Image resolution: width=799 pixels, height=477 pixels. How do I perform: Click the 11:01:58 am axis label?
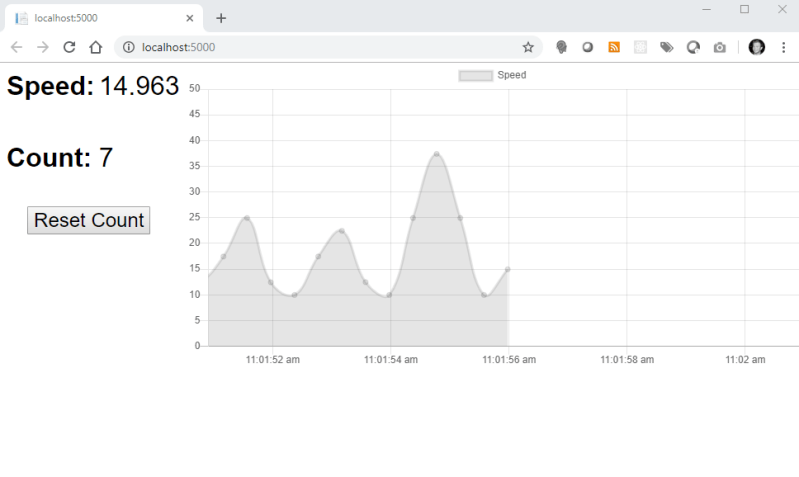point(627,360)
